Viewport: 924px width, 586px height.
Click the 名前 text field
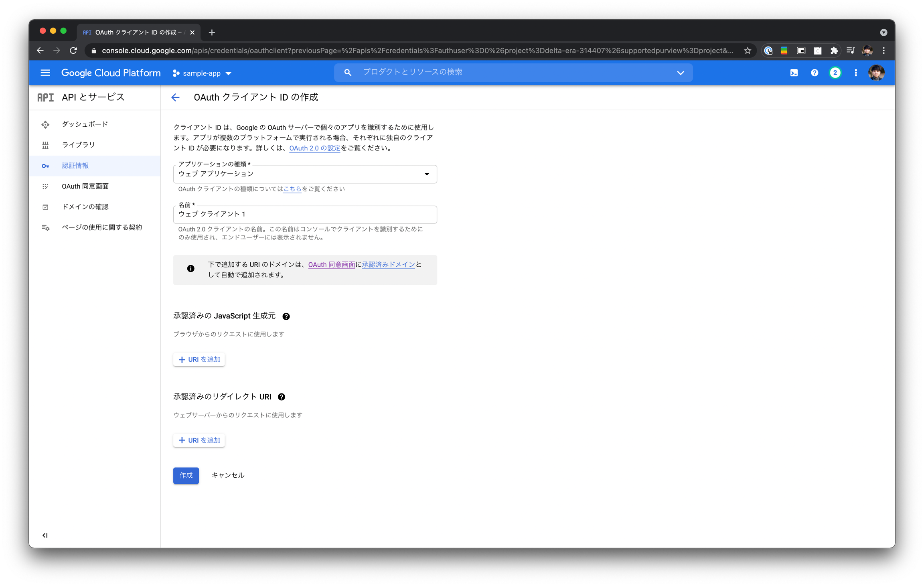(305, 215)
